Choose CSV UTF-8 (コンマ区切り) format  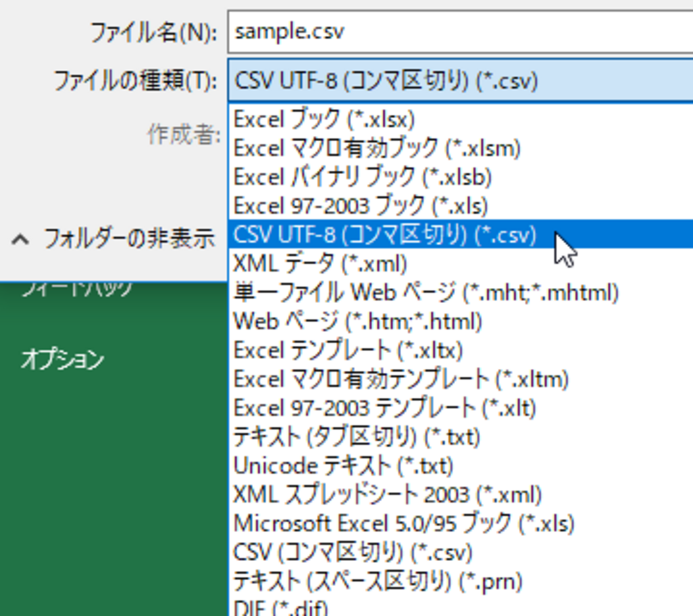click(384, 234)
